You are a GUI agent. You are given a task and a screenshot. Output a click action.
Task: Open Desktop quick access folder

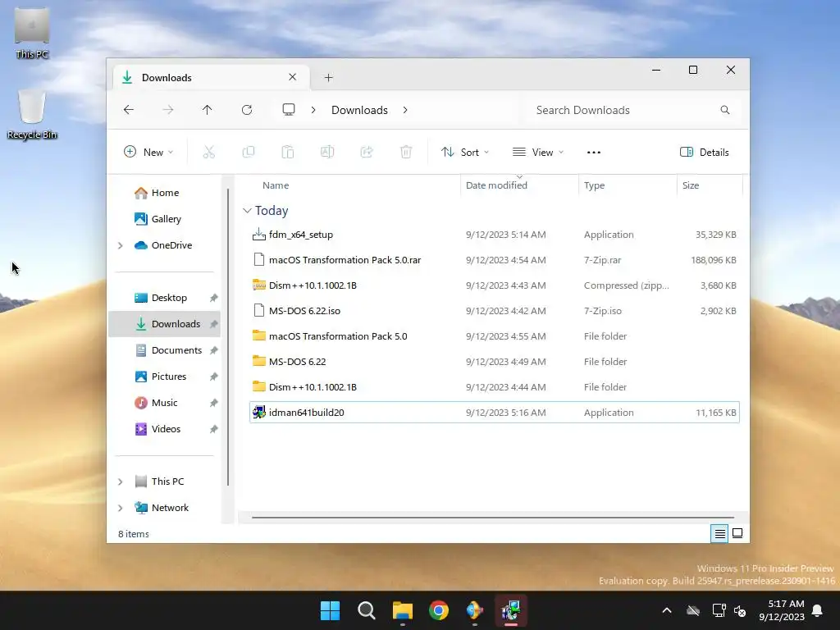click(164, 298)
